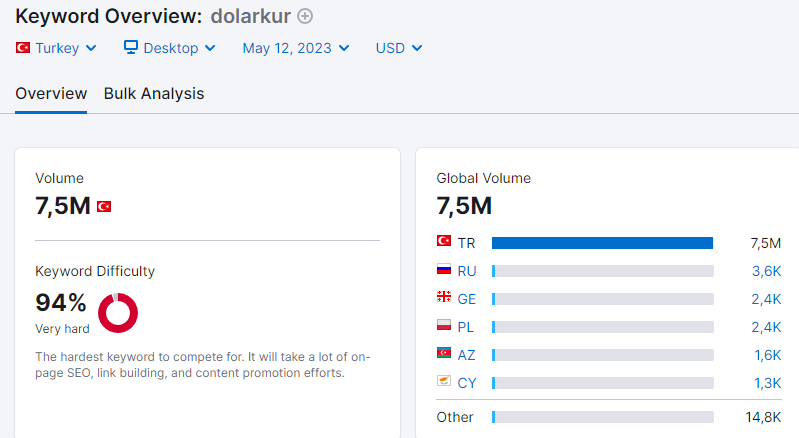
Task: Click the 2,4K volume value for PL
Action: (x=766, y=327)
